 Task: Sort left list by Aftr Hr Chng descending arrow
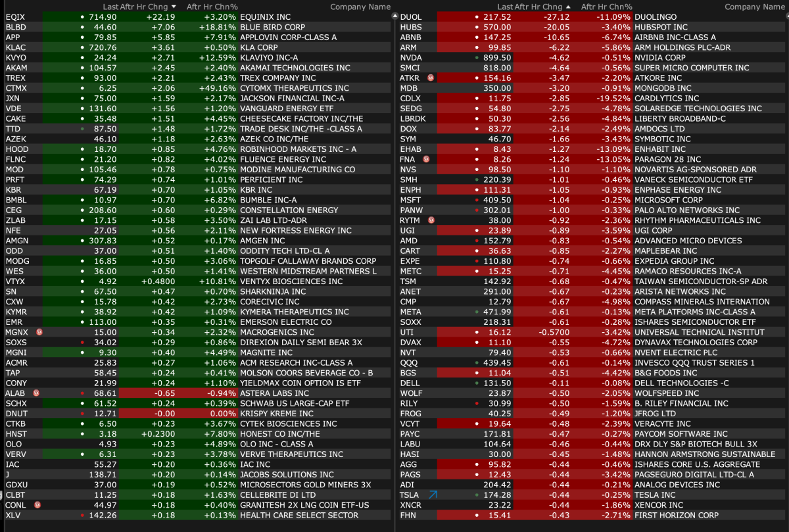click(174, 7)
